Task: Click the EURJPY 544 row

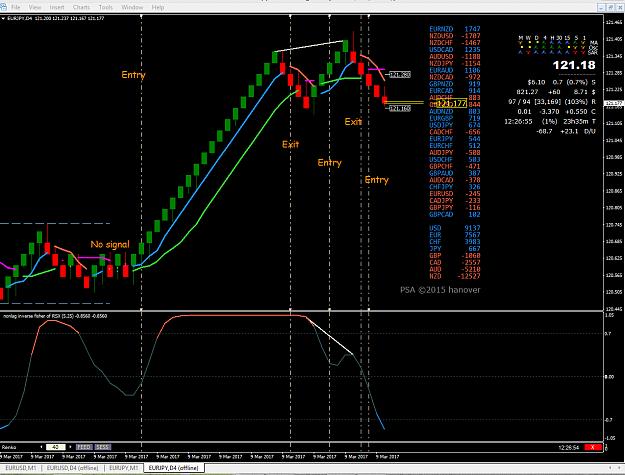Action: pyautogui.click(x=455, y=139)
